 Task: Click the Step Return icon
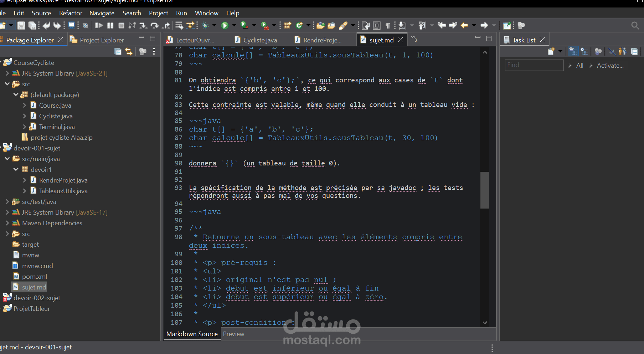pos(166,26)
